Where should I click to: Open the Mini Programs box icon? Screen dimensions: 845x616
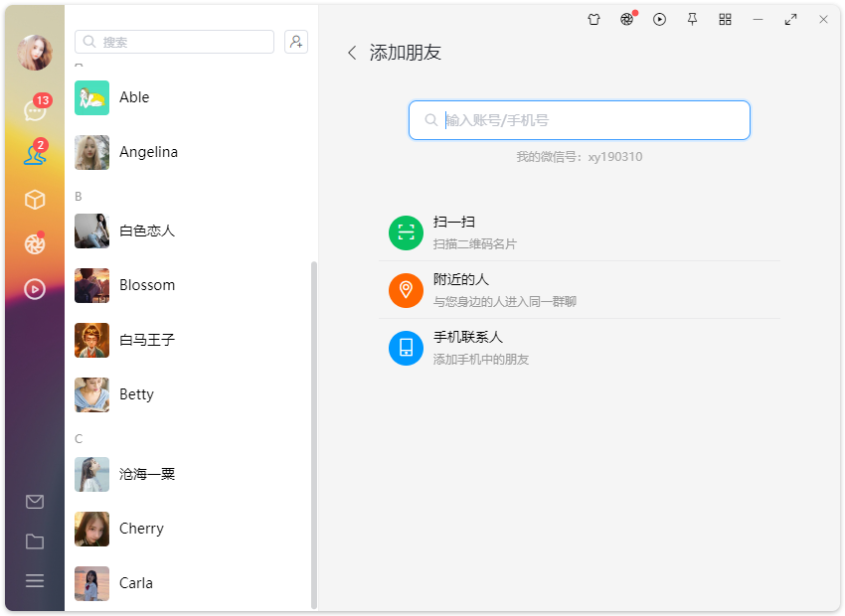point(35,199)
